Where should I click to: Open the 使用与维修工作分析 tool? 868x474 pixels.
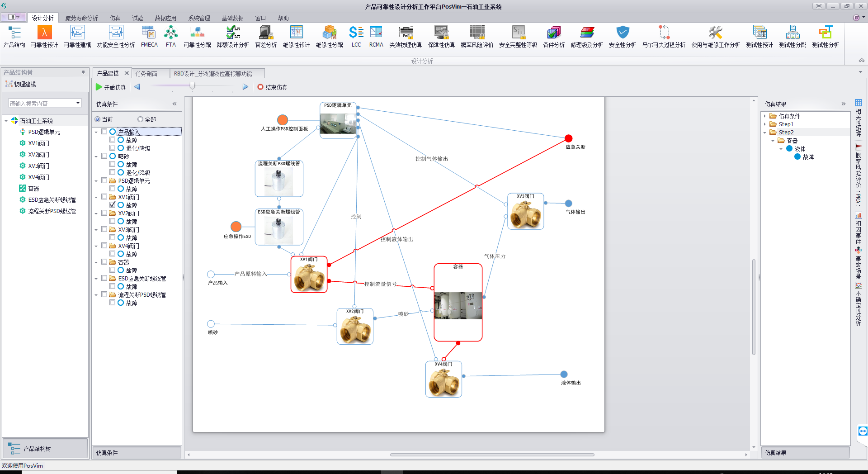click(716, 37)
